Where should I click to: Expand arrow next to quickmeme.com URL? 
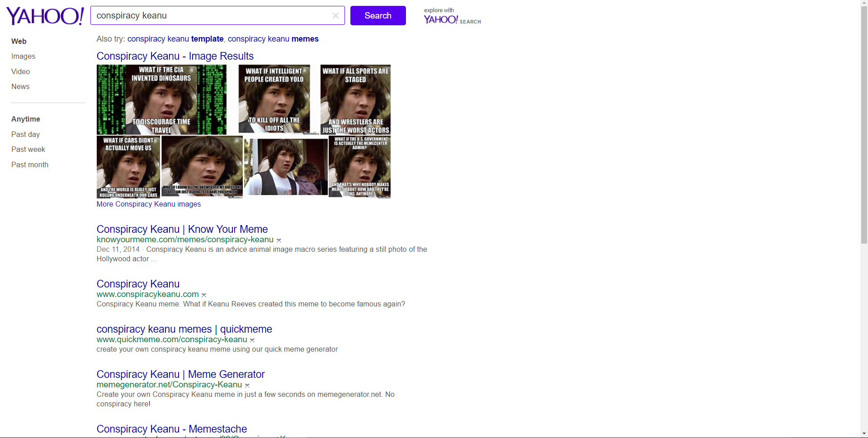tap(252, 340)
